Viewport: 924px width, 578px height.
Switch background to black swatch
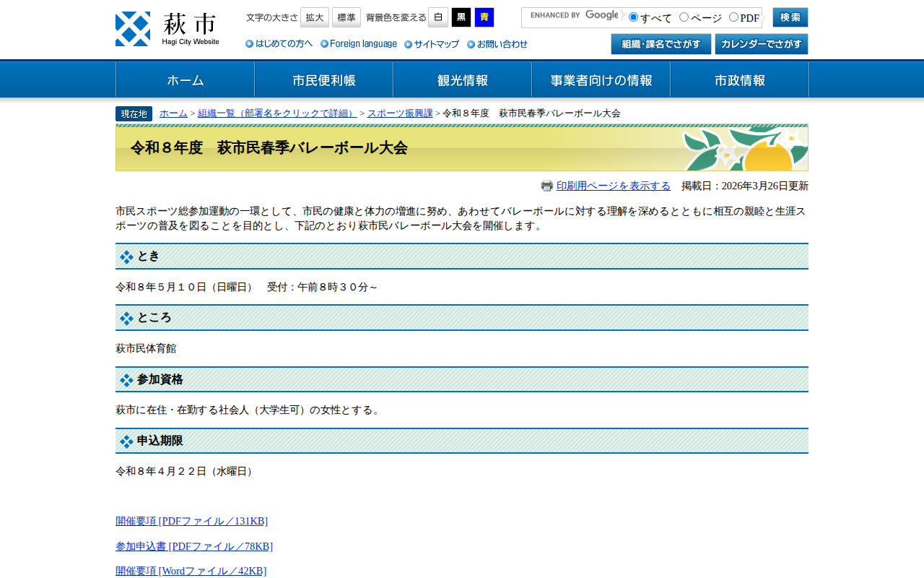click(x=461, y=17)
